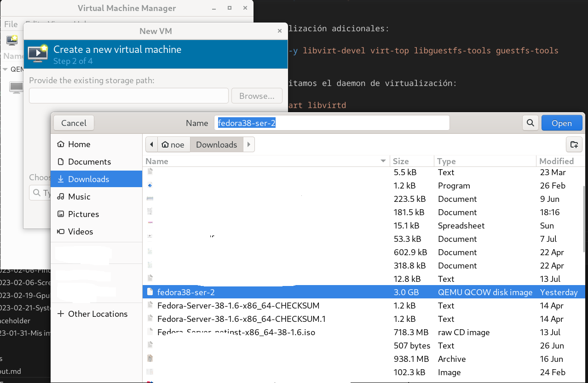Sort files by the Size column header
Screen dimensions: 588x383
pos(412,161)
